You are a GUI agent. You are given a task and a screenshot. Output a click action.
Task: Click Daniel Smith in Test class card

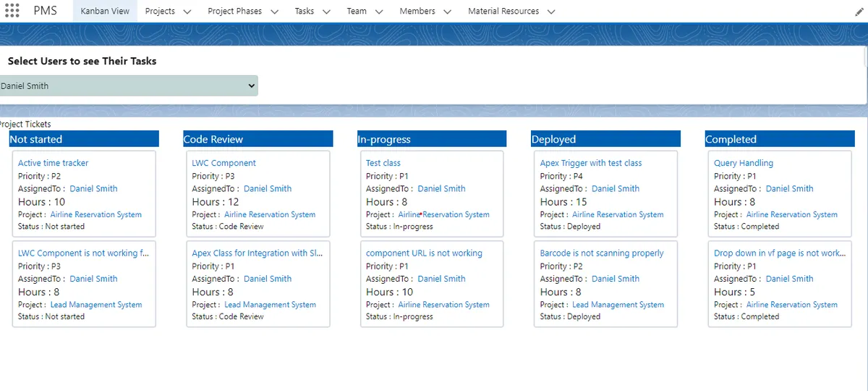click(441, 188)
